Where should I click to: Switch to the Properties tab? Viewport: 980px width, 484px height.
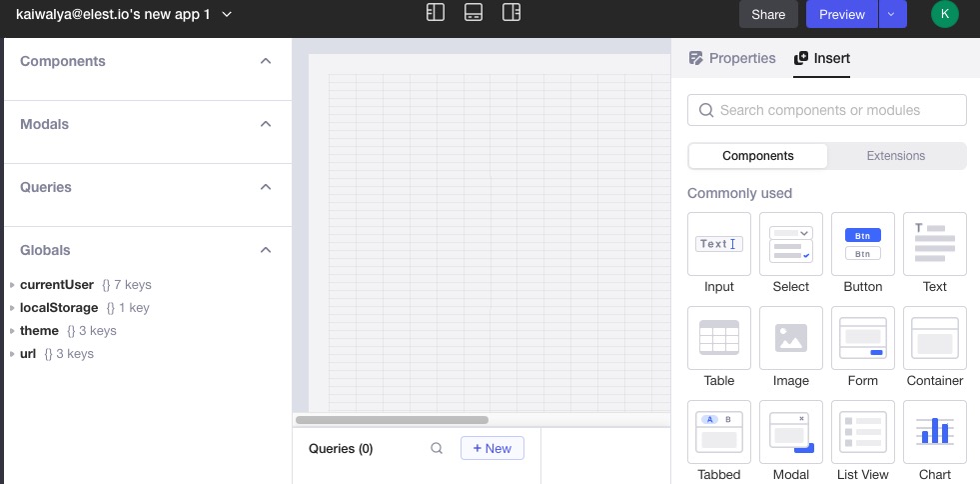click(x=732, y=58)
